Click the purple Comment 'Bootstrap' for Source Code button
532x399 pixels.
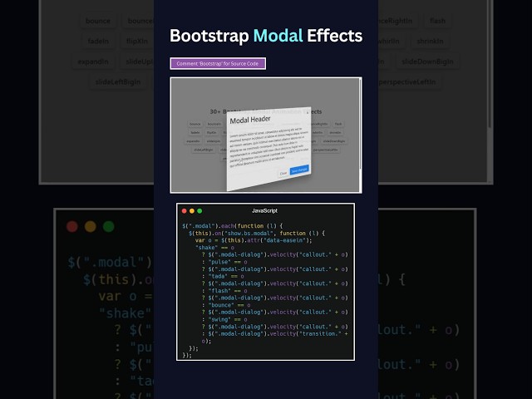coord(218,63)
